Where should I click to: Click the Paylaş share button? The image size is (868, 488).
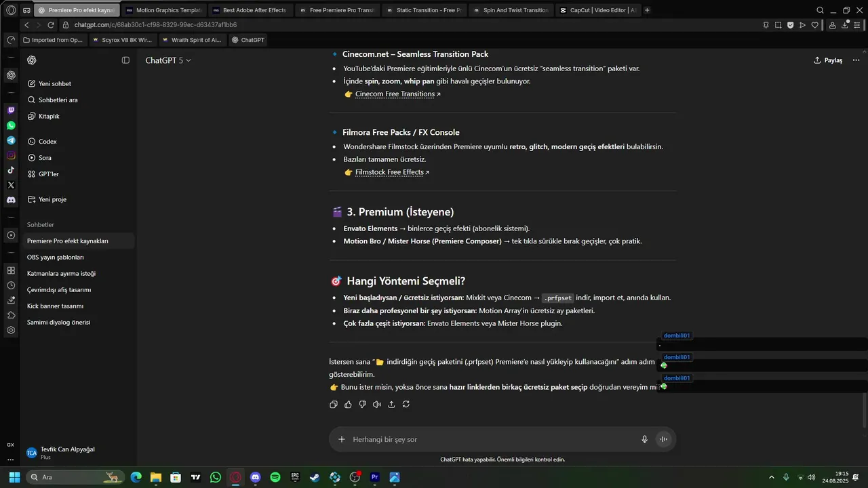[828, 60]
